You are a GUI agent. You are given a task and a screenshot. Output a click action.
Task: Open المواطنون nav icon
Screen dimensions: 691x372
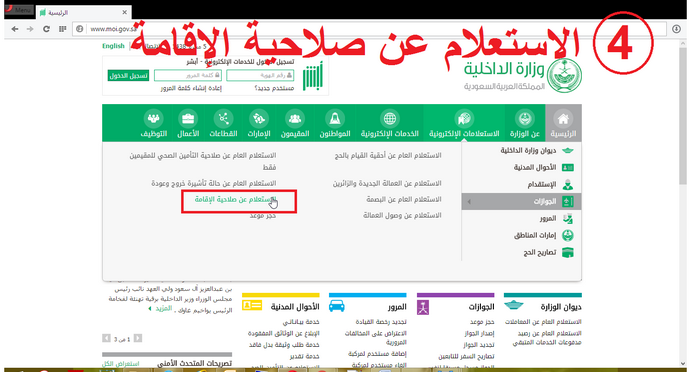[x=334, y=119]
